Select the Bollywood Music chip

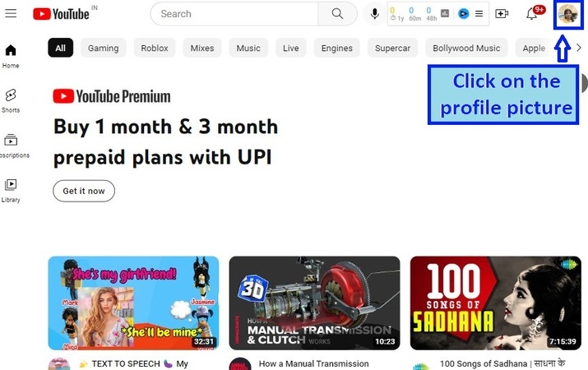click(466, 48)
